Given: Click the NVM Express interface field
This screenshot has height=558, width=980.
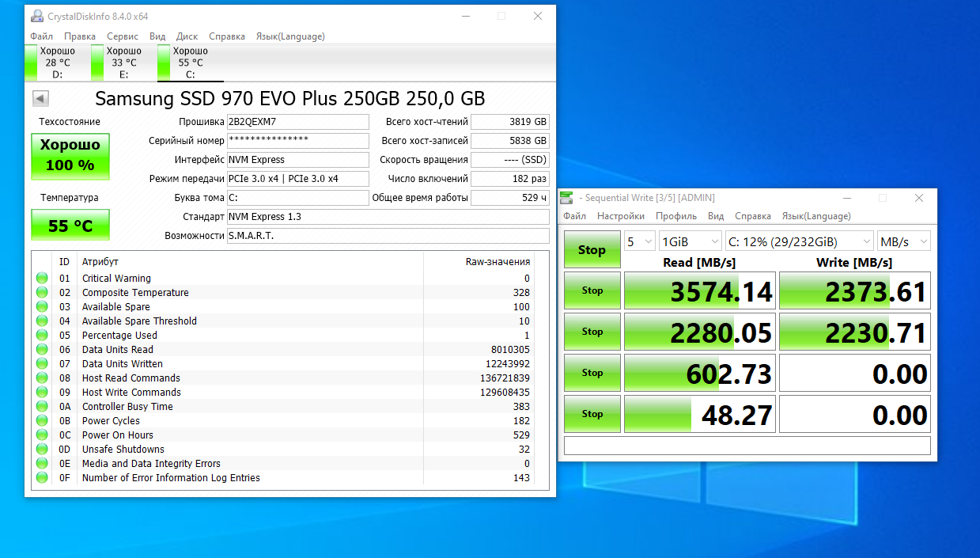Looking at the screenshot, I should pos(298,160).
